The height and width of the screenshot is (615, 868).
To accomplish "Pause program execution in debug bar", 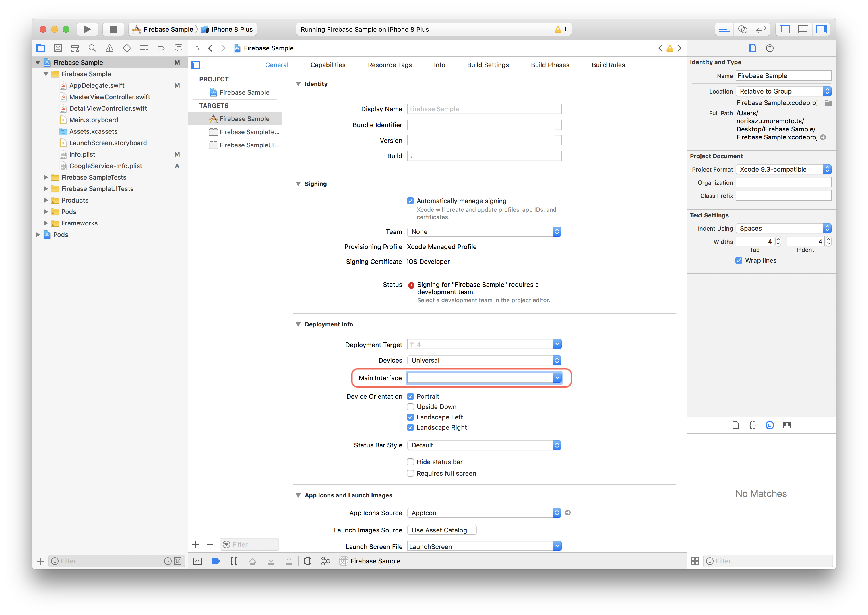I will pyautogui.click(x=234, y=561).
